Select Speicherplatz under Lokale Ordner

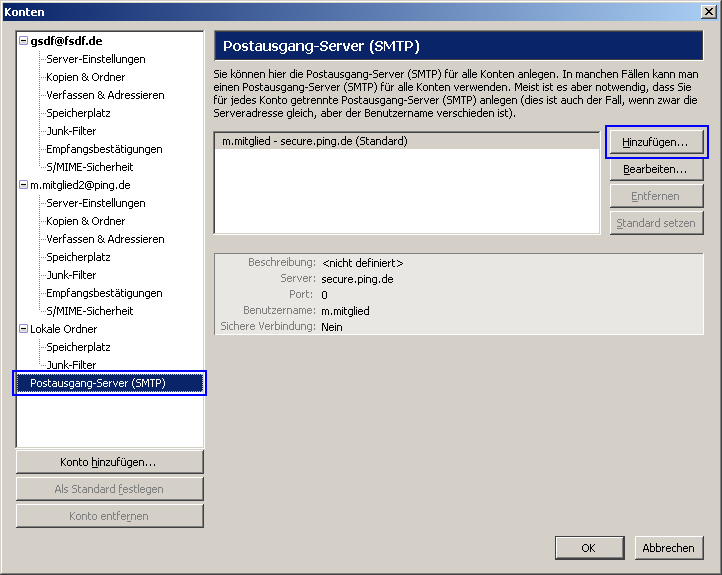[x=78, y=347]
